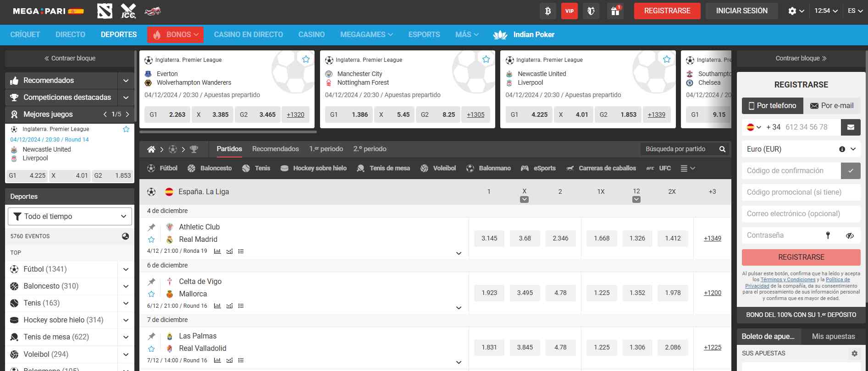Expand Hockey sobre hielo (314) list
The height and width of the screenshot is (371, 868).
coord(126,320)
